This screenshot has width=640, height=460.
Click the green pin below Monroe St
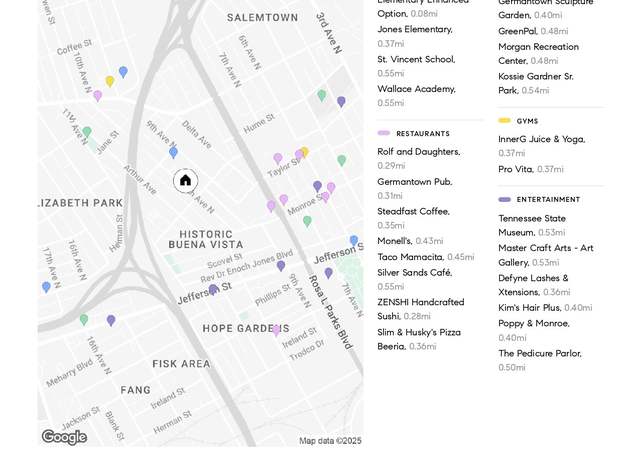[307, 221]
